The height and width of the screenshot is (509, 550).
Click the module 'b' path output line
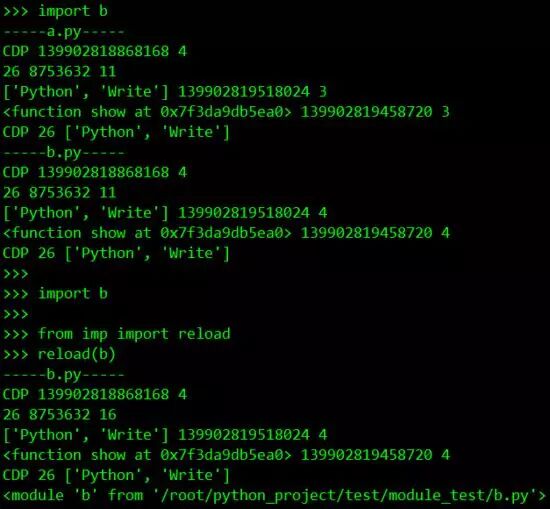pos(274,495)
